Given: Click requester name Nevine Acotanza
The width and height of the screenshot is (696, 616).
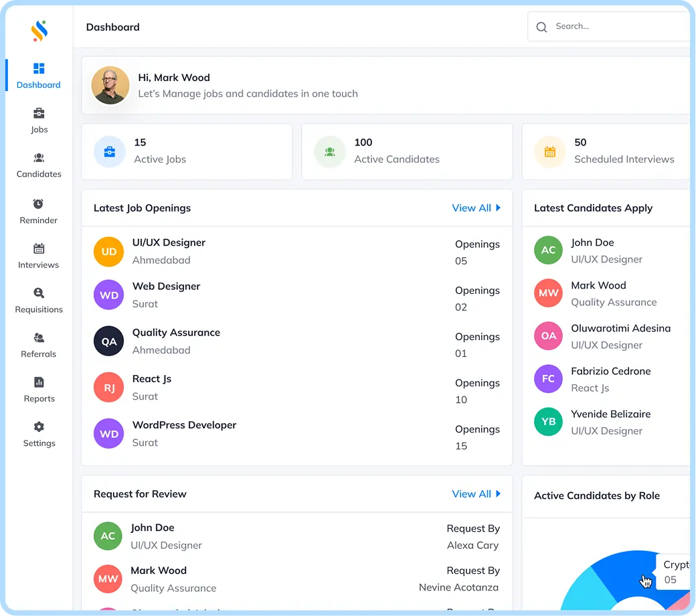Looking at the screenshot, I should pos(458,588).
